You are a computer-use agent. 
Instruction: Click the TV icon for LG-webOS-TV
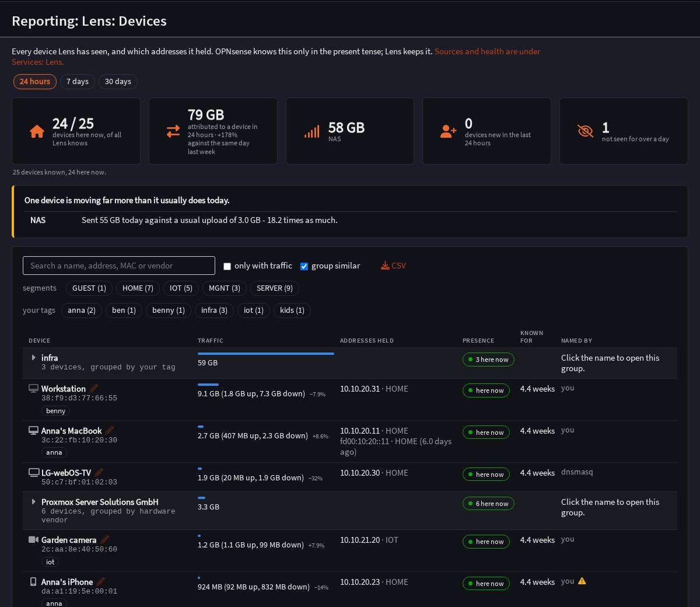34,473
